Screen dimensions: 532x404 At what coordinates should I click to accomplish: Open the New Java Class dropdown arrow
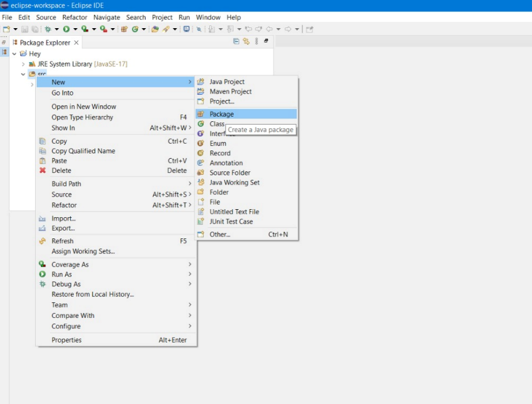click(144, 29)
